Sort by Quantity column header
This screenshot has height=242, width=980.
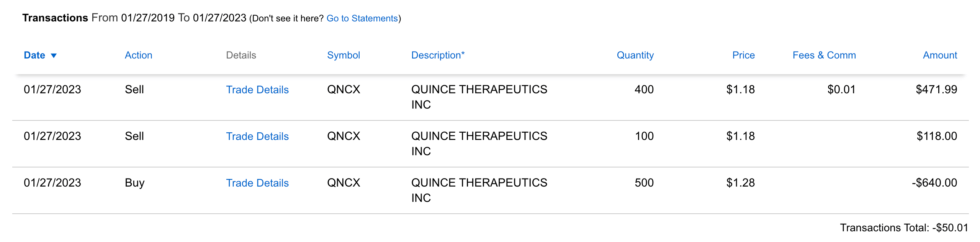[635, 55]
